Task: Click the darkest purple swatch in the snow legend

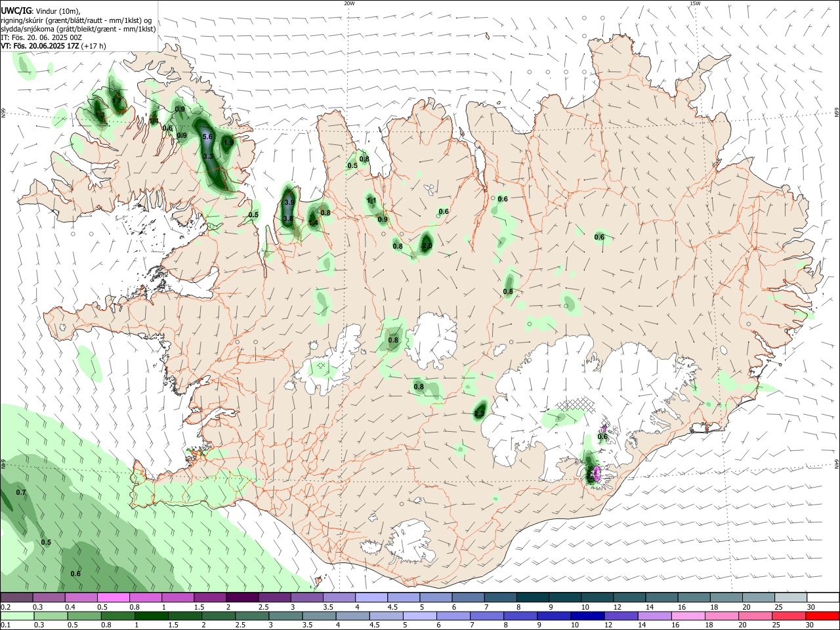Action: 243,597
